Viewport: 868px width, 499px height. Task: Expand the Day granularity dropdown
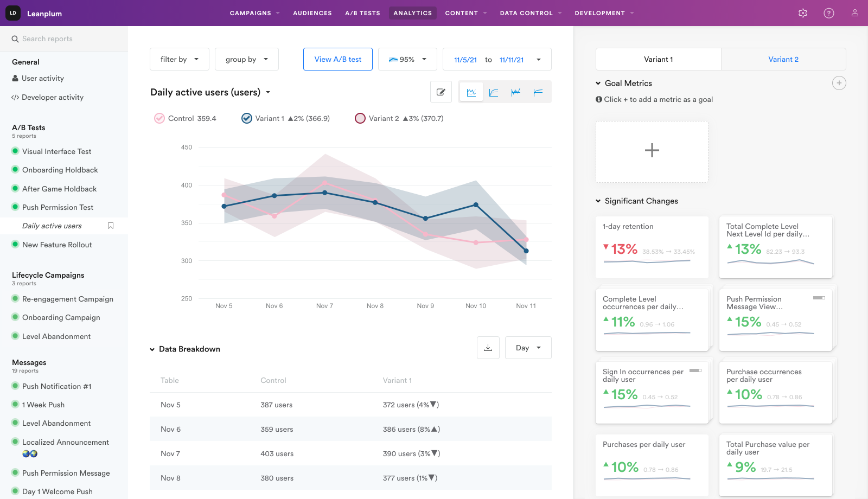click(x=528, y=348)
